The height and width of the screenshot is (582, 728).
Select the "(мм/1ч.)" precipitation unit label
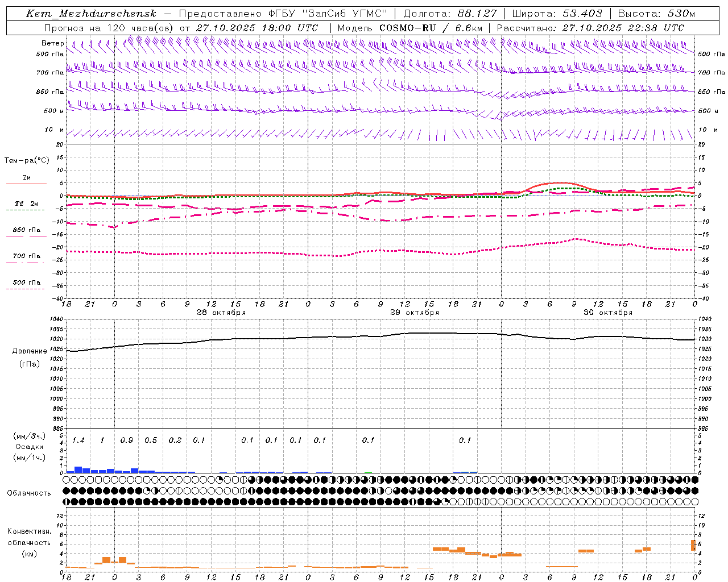[x=30, y=458]
